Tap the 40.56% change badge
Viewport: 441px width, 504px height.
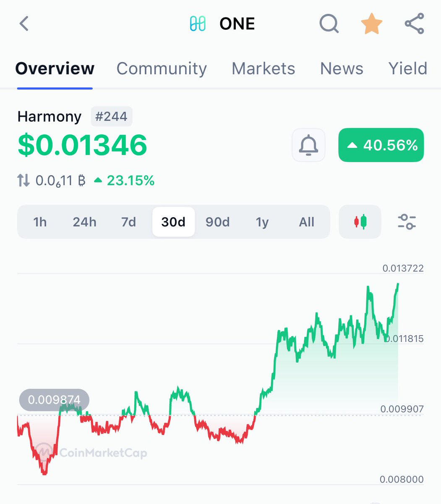point(381,145)
